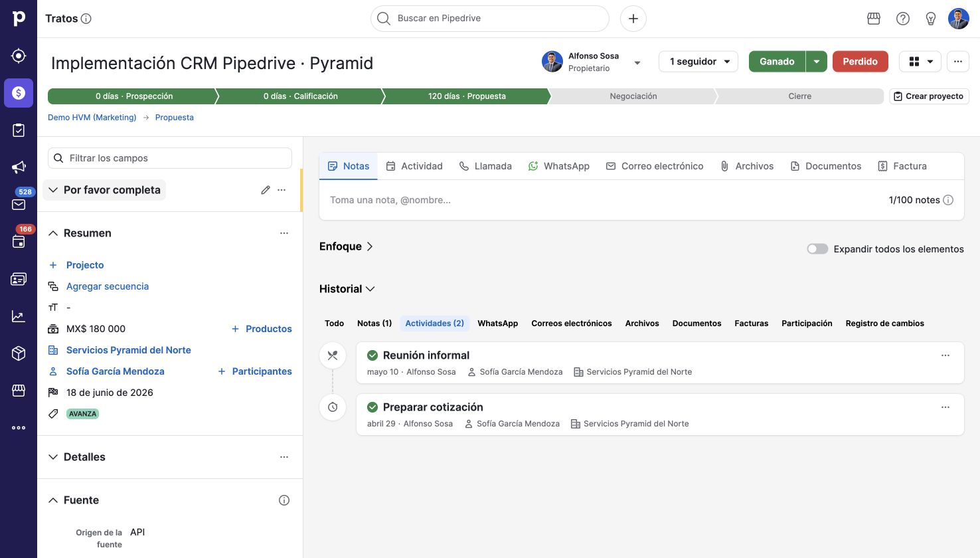980x558 pixels.
Task: Select the Negociación pipeline stage
Action: (x=633, y=96)
